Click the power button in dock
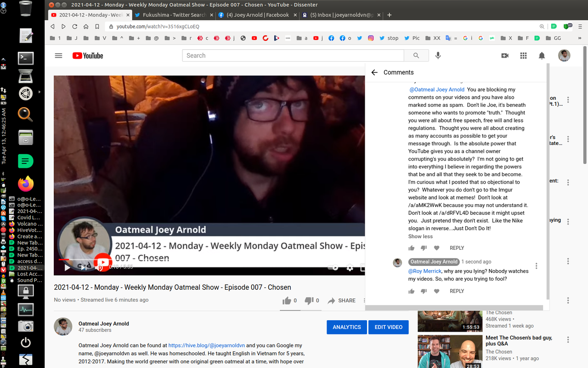The image size is (588, 368). click(x=26, y=342)
